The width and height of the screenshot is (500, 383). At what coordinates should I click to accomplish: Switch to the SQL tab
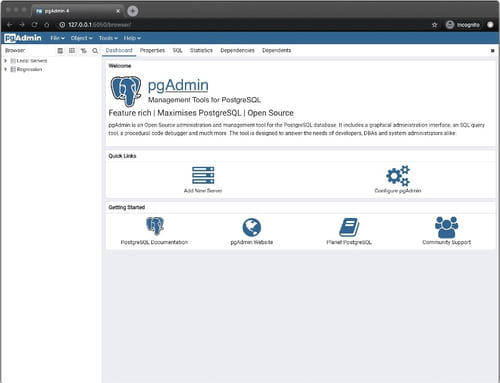(177, 50)
